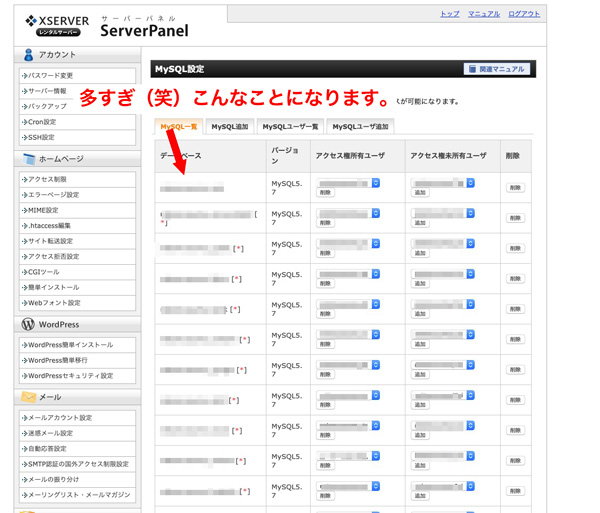Click the WordPress logo icon
The image size is (600, 513).
pos(28,324)
